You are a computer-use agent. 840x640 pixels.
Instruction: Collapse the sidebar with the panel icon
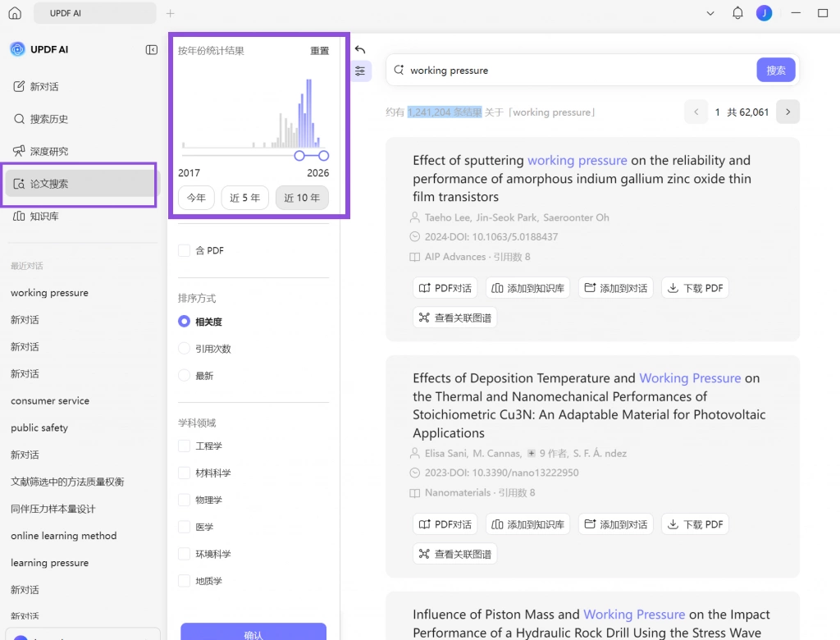[x=152, y=49]
